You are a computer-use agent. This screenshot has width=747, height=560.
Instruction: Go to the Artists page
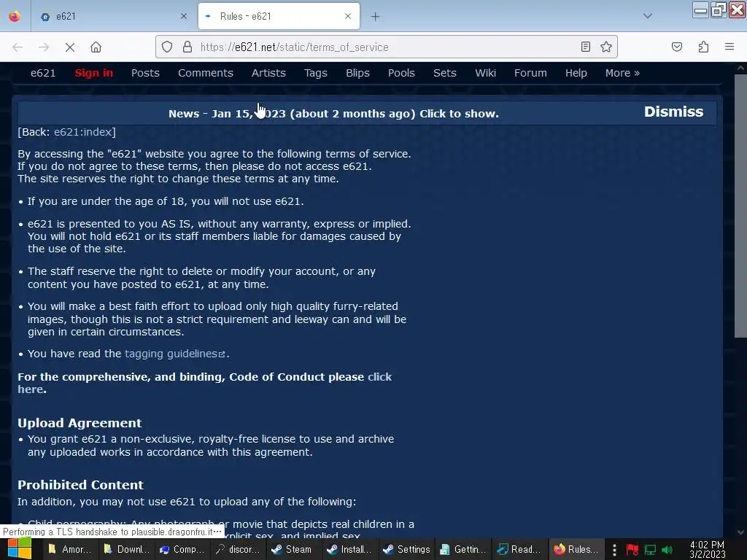click(268, 73)
